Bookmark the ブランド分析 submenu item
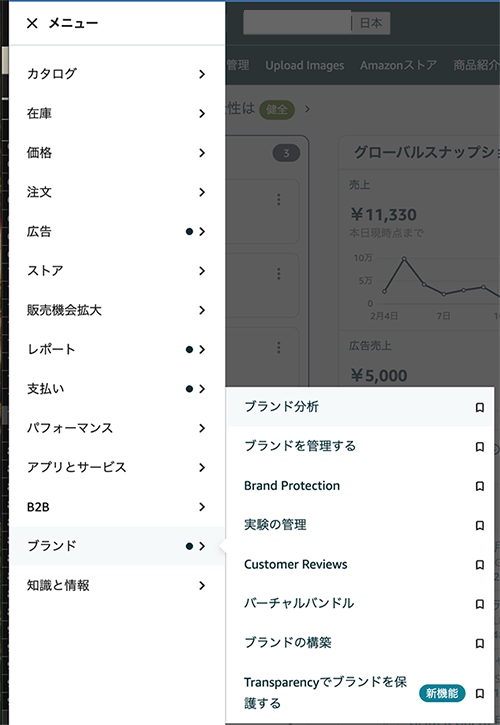 (x=480, y=407)
